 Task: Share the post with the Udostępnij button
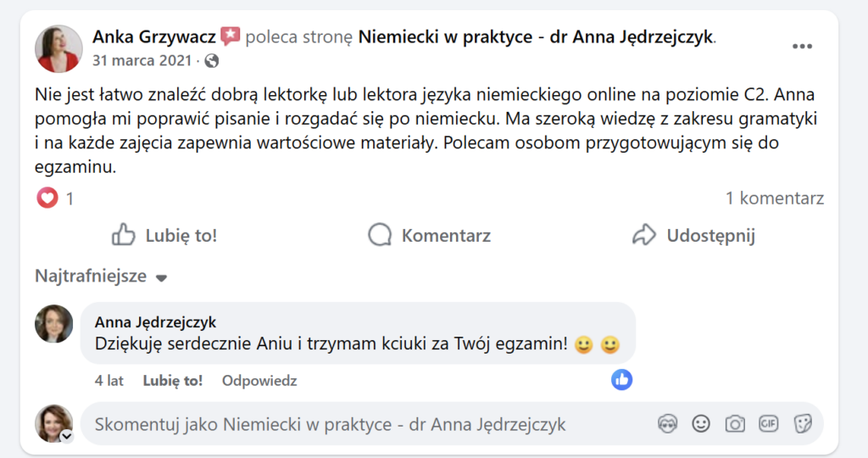pyautogui.click(x=693, y=235)
